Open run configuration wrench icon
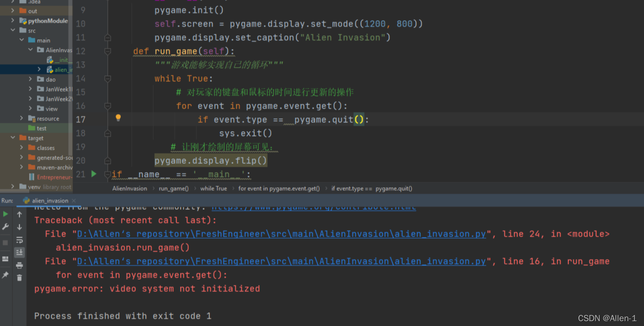Viewport: 644px width, 326px height. pyautogui.click(x=5, y=227)
